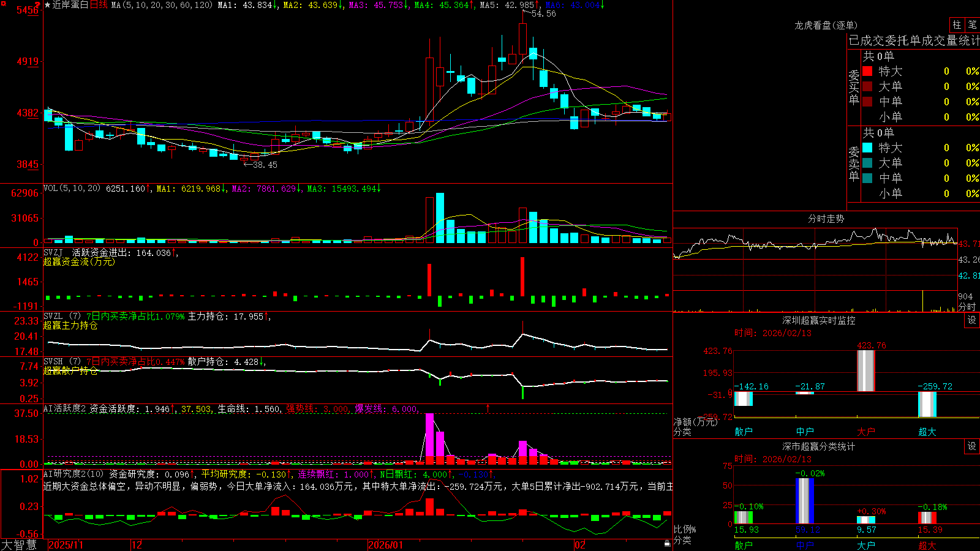
Task: Click the AI活跃度2 indicator label
Action: pyautogui.click(x=65, y=409)
